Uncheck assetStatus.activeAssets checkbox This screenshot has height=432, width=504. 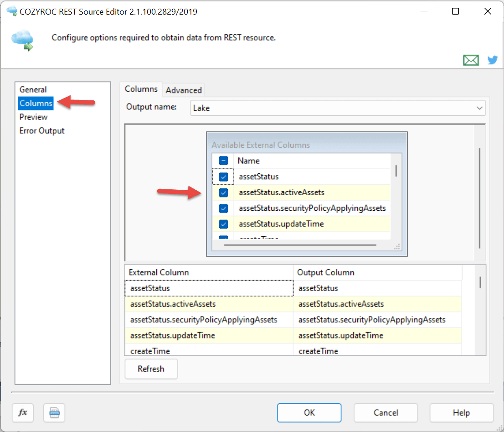click(223, 193)
